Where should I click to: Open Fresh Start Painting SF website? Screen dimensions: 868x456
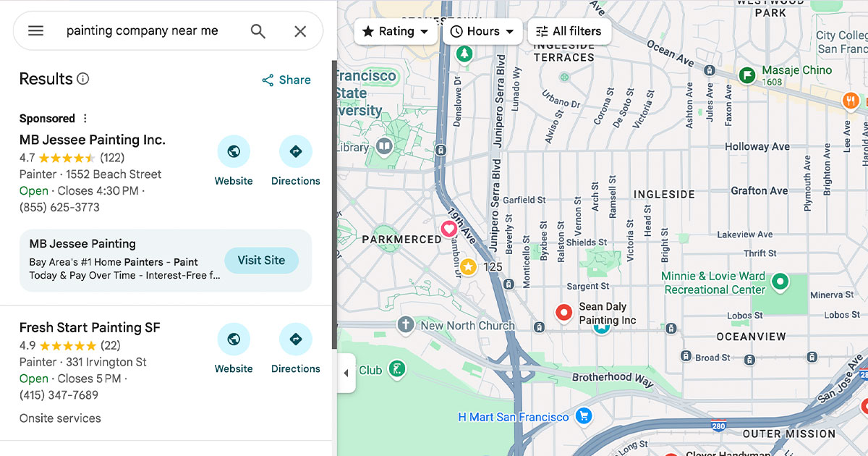pyautogui.click(x=234, y=339)
